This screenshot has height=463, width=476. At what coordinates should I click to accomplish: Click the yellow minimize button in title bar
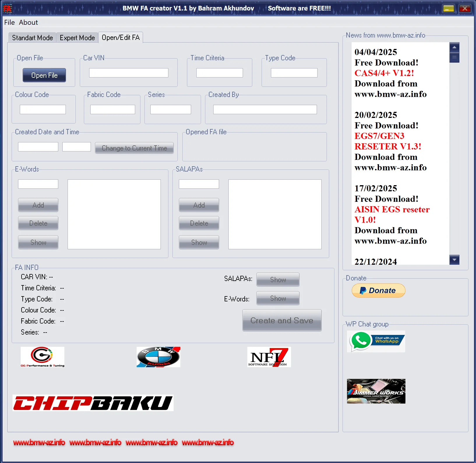[449, 8]
